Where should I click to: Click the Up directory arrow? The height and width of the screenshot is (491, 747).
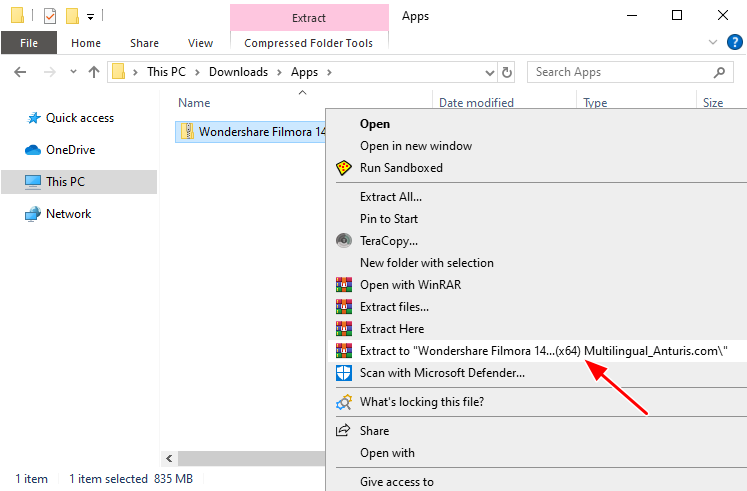(94, 72)
